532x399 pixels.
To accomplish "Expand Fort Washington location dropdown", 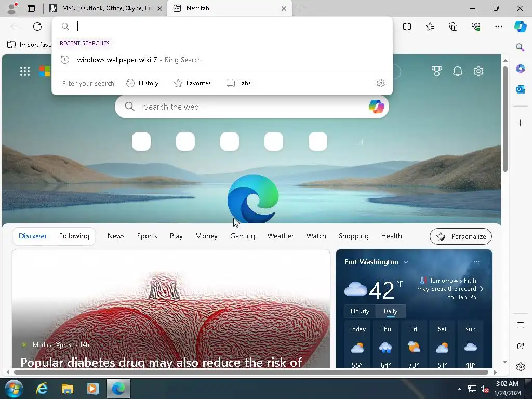I will coord(405,262).
